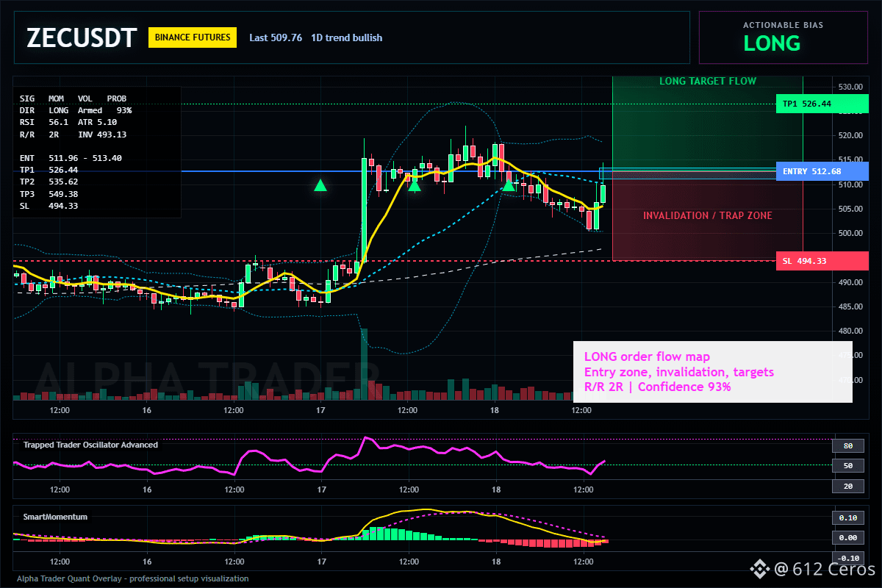882x588 pixels.
Task: Click the DIR LONG Armed 93% row
Action: (x=76, y=110)
